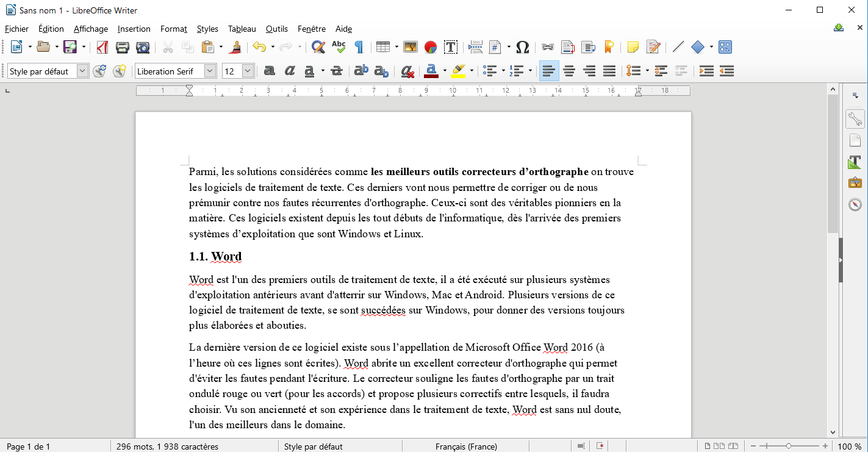Open the Styles menu
868x452 pixels.
207,29
